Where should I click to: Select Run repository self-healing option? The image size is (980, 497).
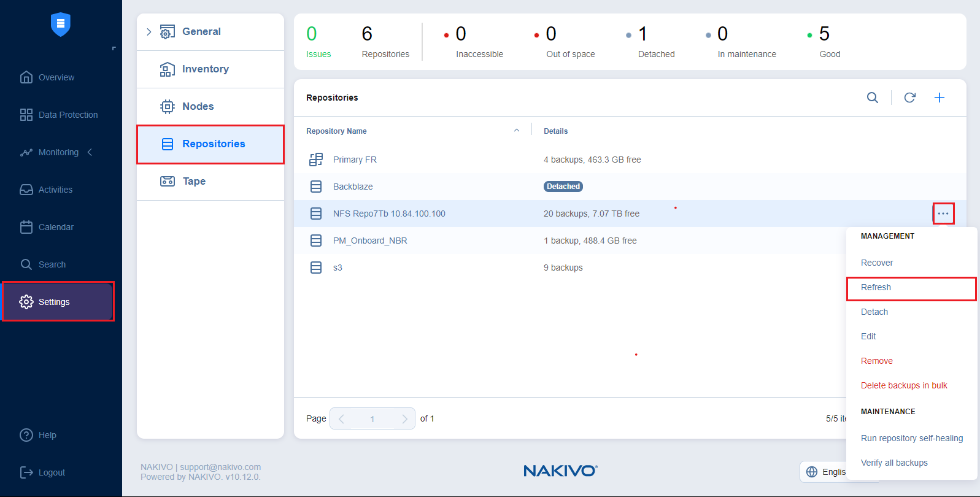911,438
